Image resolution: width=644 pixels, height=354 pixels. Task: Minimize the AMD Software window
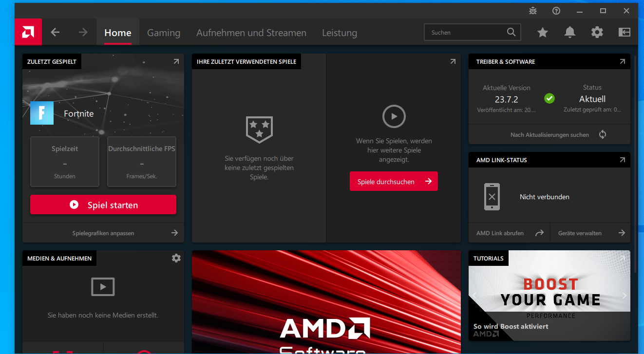pyautogui.click(x=580, y=11)
